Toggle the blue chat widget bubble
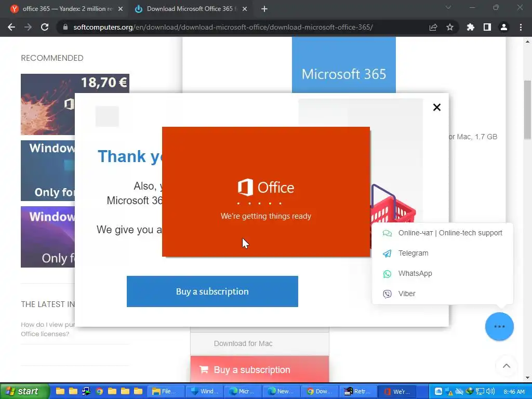 (499, 326)
